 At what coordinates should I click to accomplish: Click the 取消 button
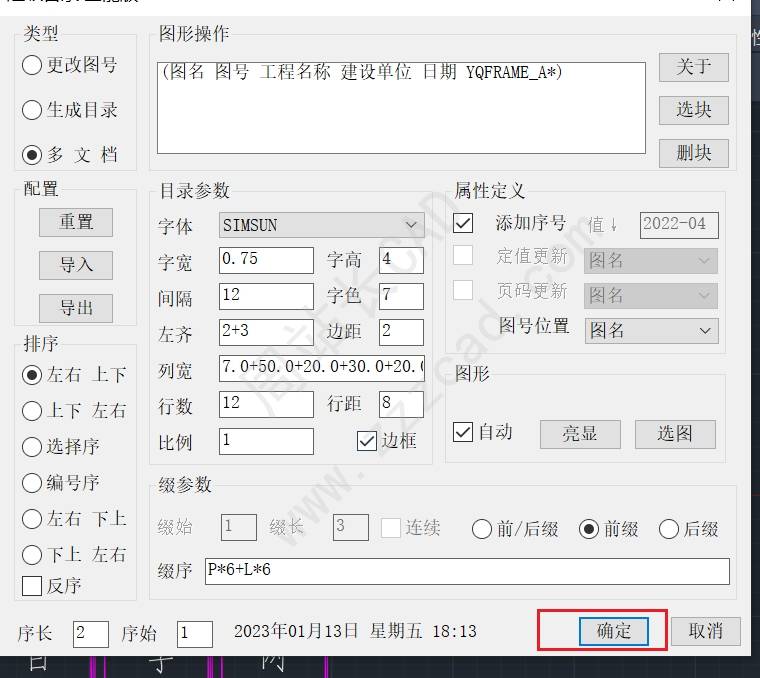pyautogui.click(x=705, y=631)
